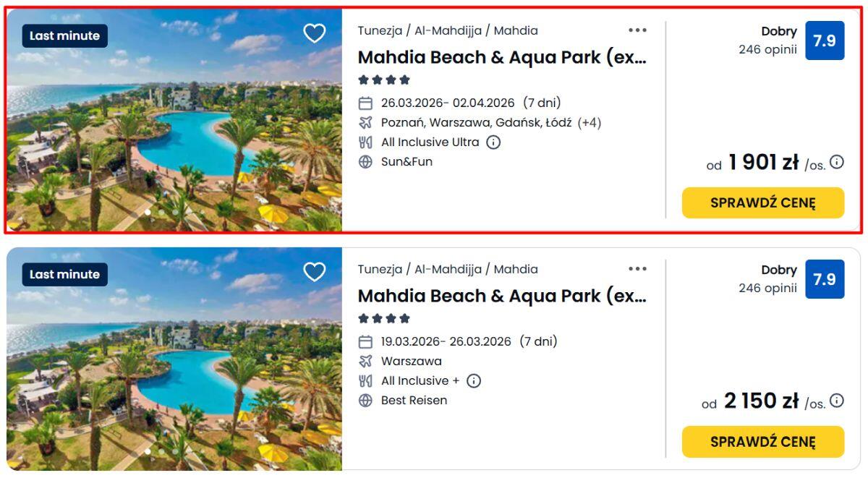Screen dimensions: 868x478
Task: Click price info icon next to 2 150 zł
Action: click(837, 401)
